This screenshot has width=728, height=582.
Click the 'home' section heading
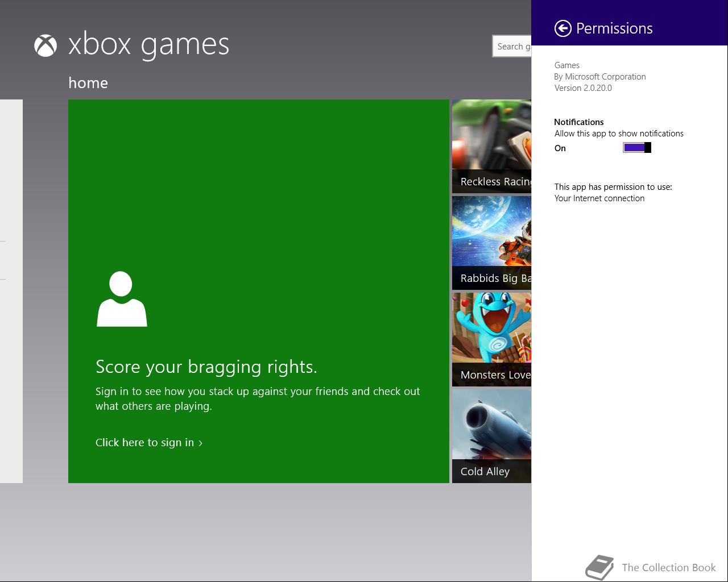(88, 83)
